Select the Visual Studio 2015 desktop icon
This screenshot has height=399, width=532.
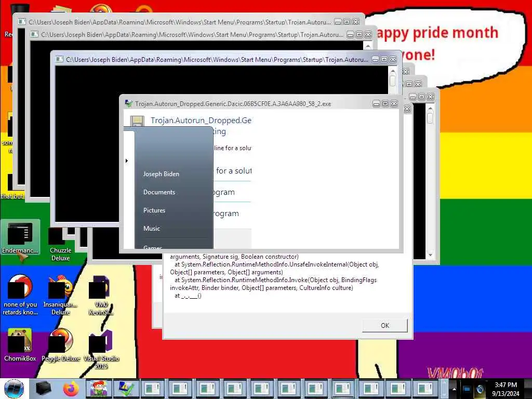point(101,350)
